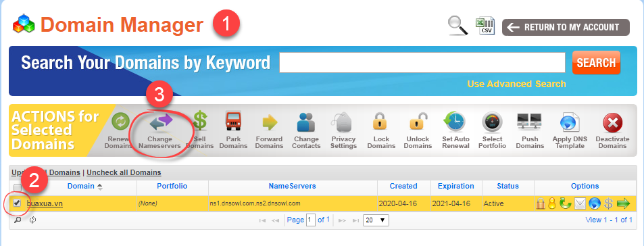Image resolution: width=644 pixels, height=246 pixels.
Task: Click into the domain keyword search field
Action: (422, 62)
